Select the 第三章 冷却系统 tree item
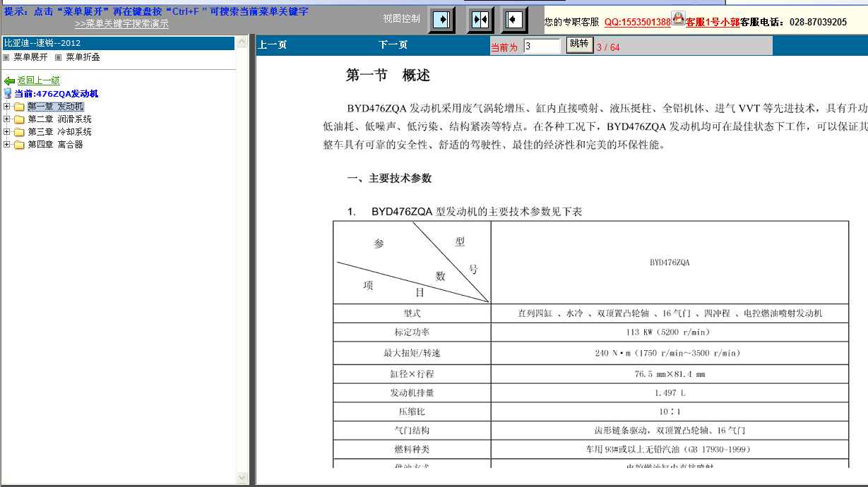 pyautogui.click(x=60, y=132)
